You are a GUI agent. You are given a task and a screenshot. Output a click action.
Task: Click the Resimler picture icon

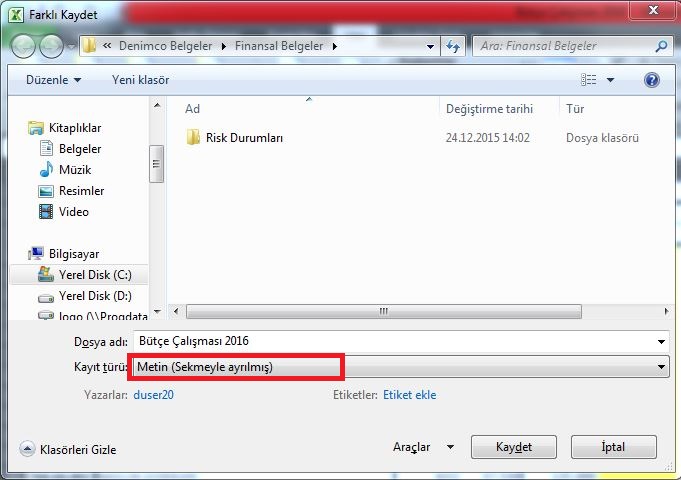pyautogui.click(x=46, y=191)
